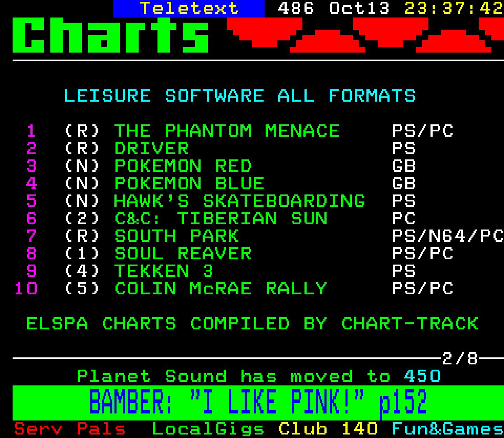
Task: Click rank number 10 in magenta
Action: pyautogui.click(x=26, y=289)
